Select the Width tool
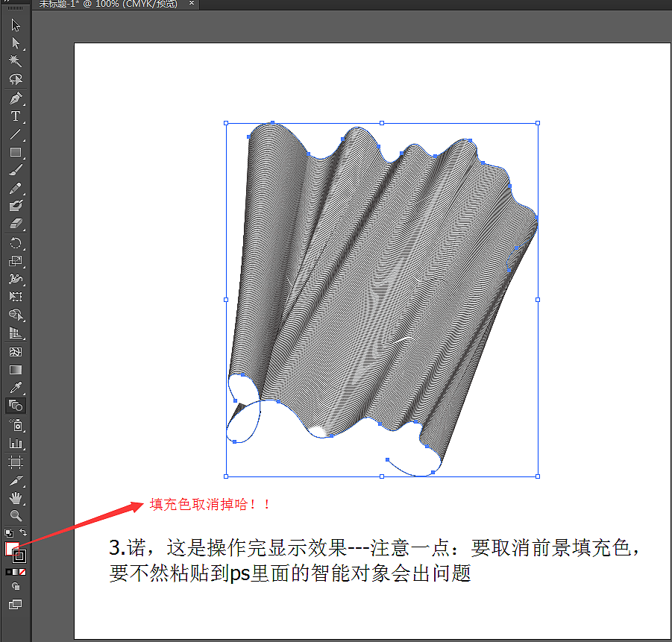 [x=16, y=279]
